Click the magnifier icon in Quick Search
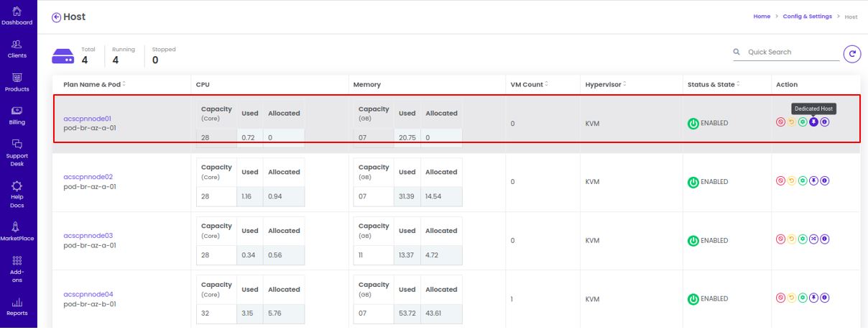 click(x=737, y=52)
